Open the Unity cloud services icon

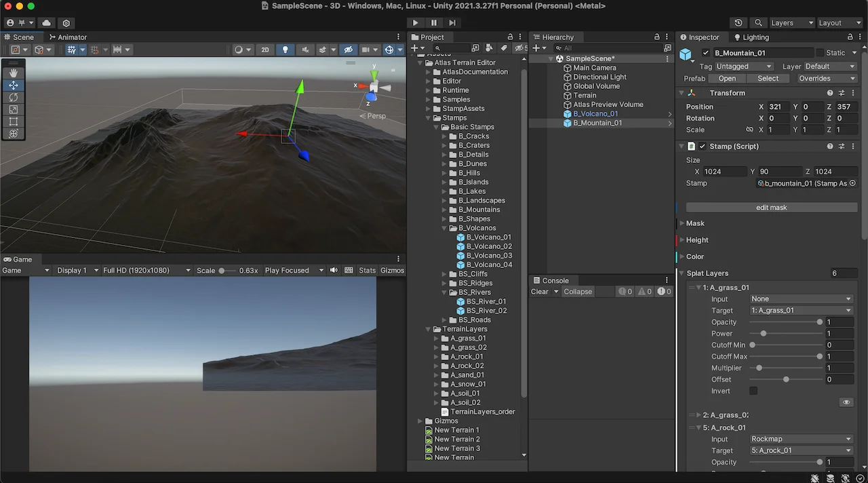pos(46,22)
